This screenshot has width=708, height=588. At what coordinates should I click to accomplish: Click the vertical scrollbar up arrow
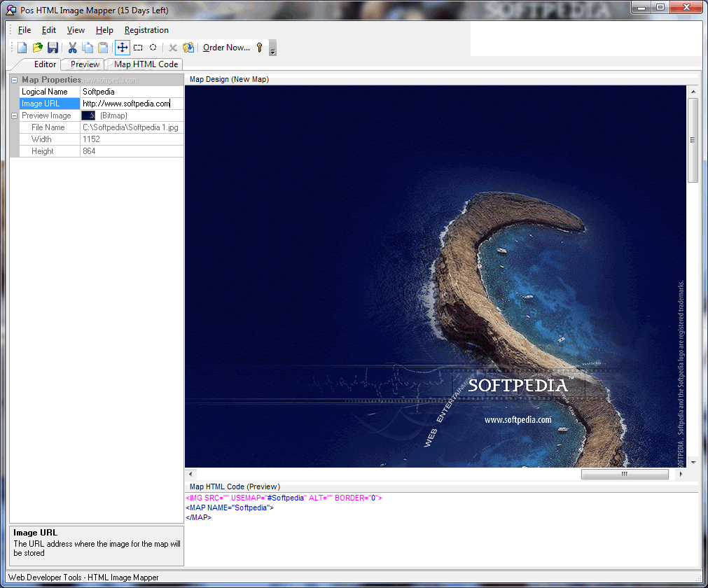tap(693, 92)
